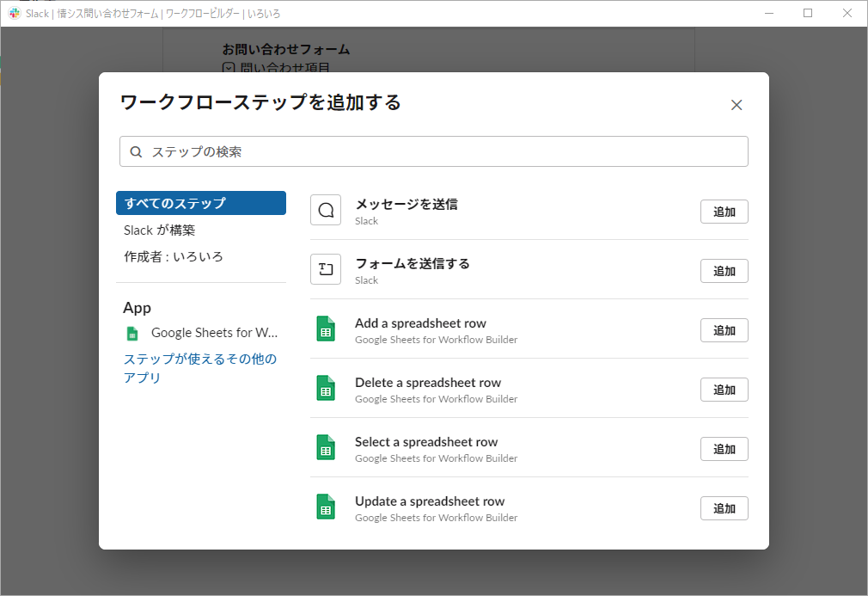Select the 作成者: いろいろ filter
This screenshot has height=596, width=868.
pos(168,256)
